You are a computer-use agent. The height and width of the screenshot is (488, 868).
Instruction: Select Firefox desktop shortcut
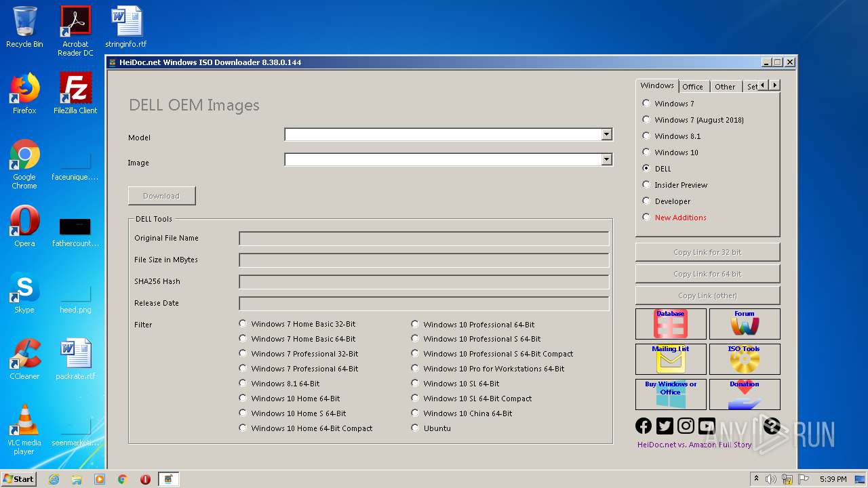[24, 94]
